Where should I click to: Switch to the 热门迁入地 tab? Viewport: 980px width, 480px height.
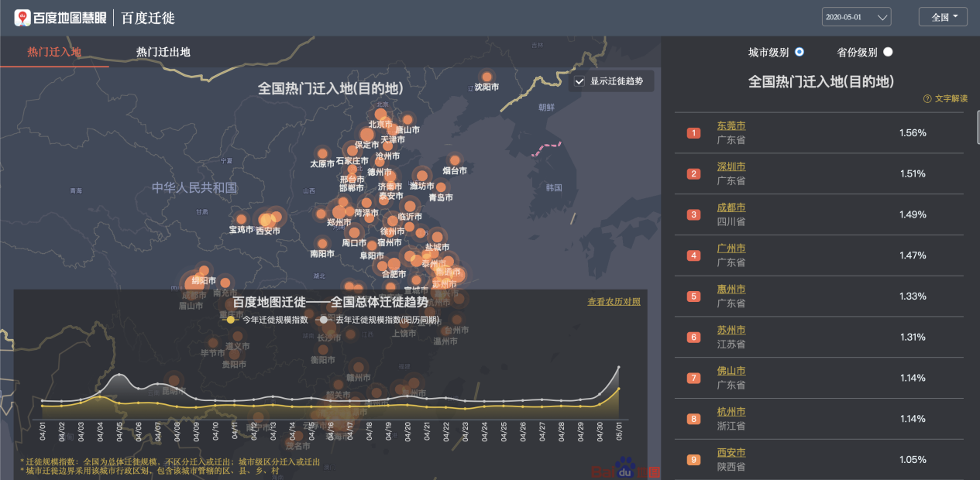pyautogui.click(x=54, y=52)
